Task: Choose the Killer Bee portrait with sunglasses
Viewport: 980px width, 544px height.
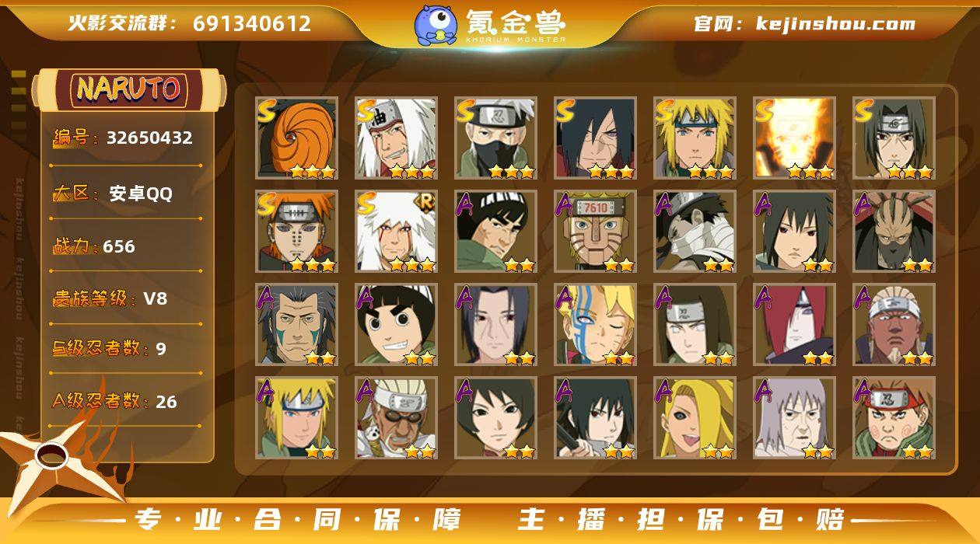Action: click(x=396, y=418)
